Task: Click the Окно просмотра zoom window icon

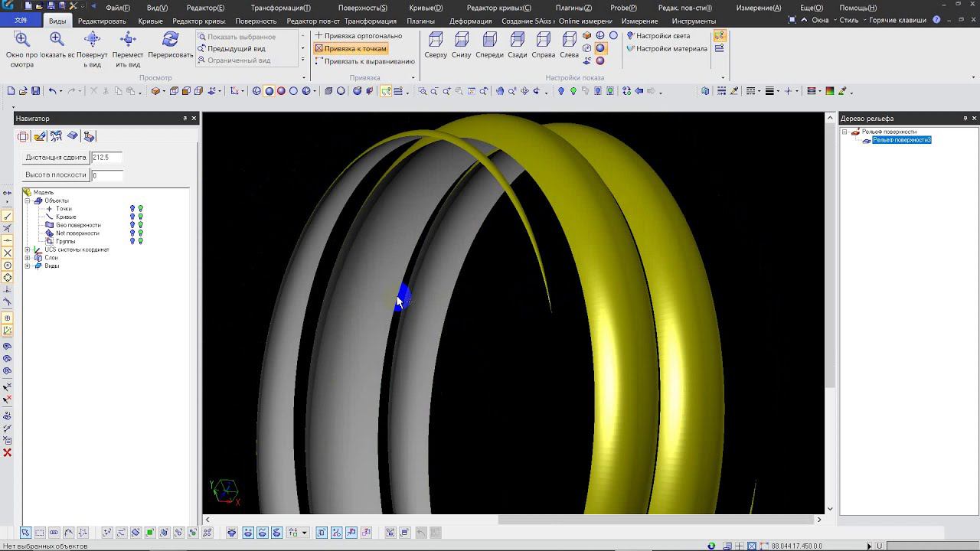Action: [22, 39]
